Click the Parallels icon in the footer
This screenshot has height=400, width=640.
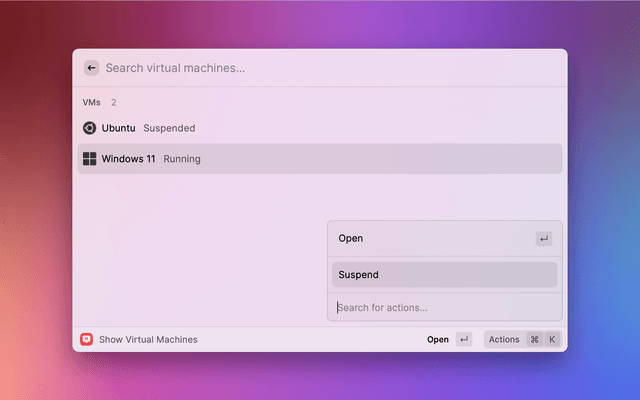click(87, 339)
